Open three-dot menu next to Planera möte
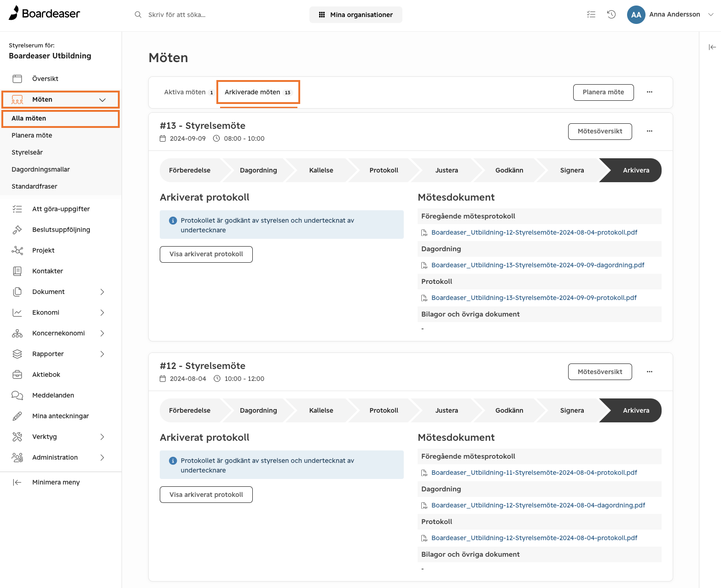Image resolution: width=721 pixels, height=588 pixels. point(649,92)
